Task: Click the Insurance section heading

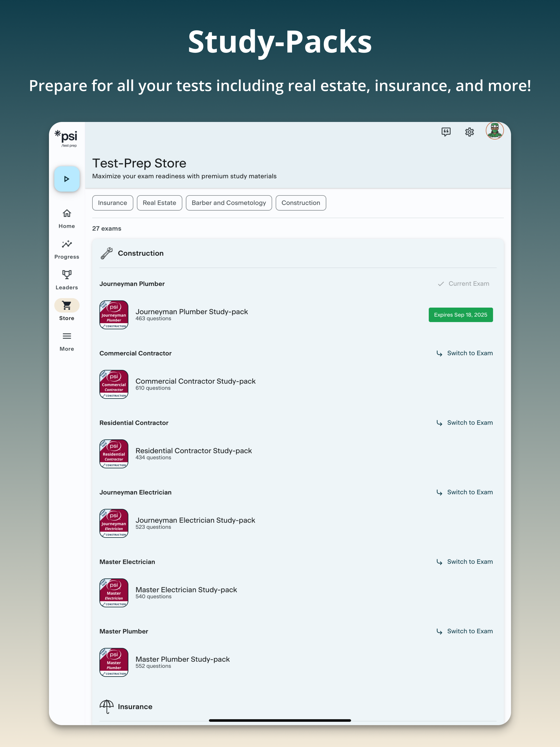Action: 135,707
